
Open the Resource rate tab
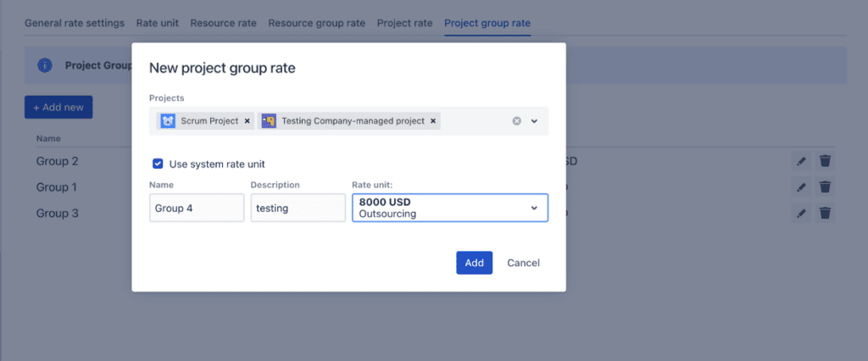coord(223,23)
